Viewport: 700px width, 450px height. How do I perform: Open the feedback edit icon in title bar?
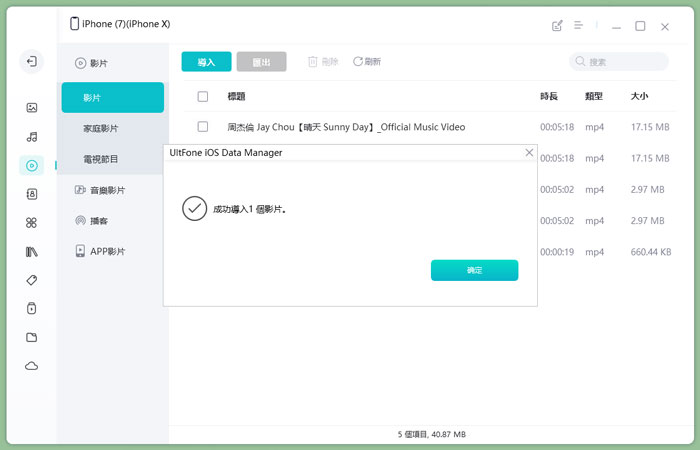(x=557, y=26)
